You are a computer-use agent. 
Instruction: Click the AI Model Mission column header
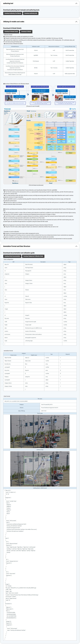(15, 46)
